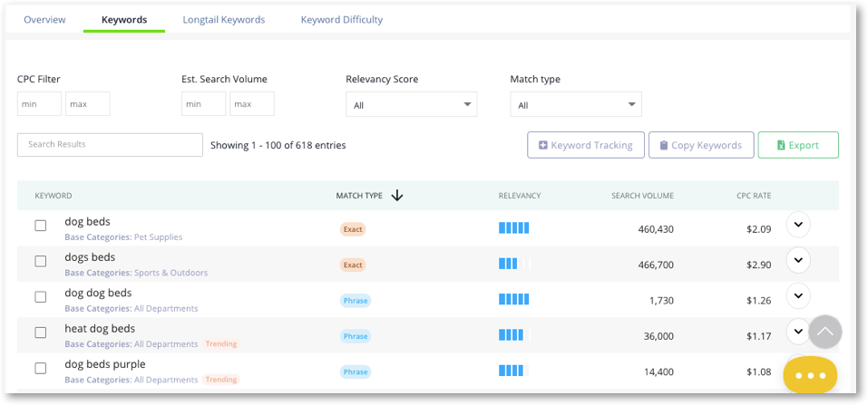Click the scroll-to-top arrow circle
The width and height of the screenshot is (868, 405).
click(824, 332)
